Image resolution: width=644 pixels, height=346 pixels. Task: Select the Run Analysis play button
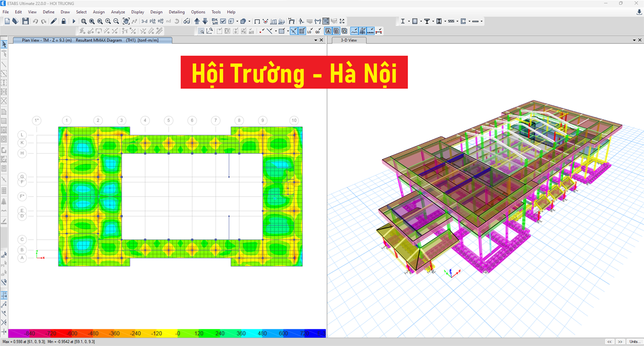[74, 21]
